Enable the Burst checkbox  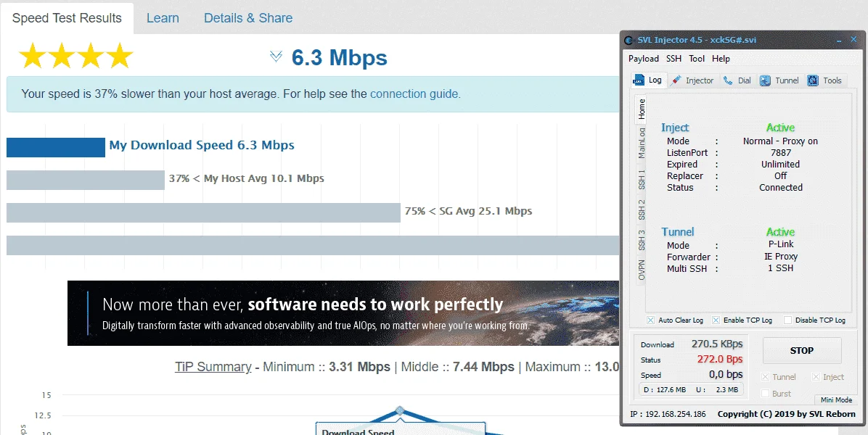coord(765,394)
